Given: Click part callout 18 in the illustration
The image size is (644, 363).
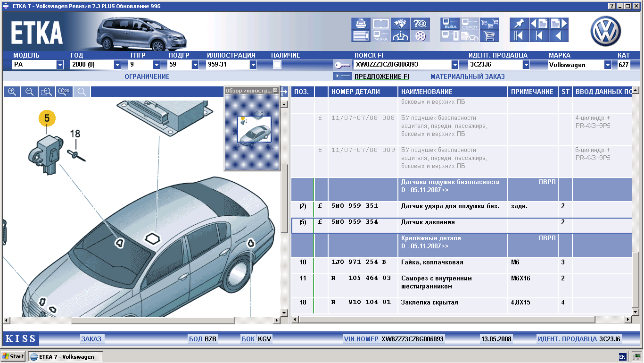Looking at the screenshot, I should 75,134.
